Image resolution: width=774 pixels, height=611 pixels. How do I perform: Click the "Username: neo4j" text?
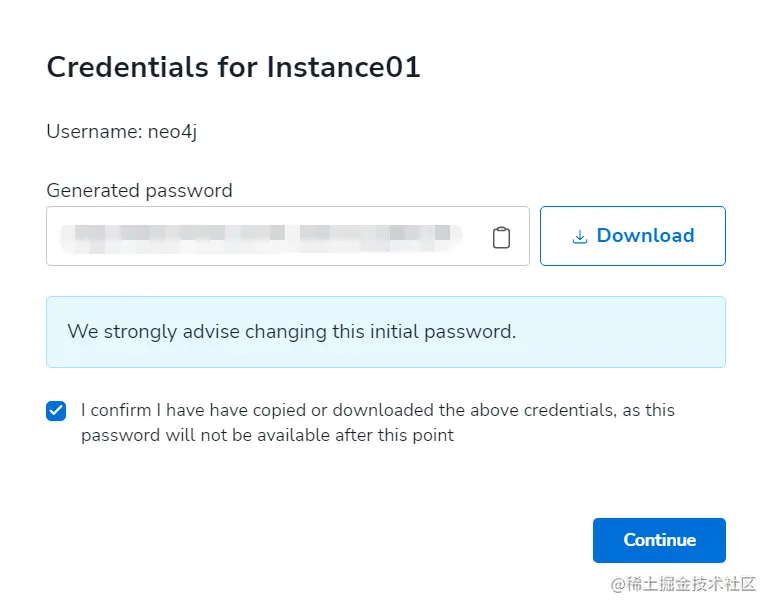click(x=121, y=131)
